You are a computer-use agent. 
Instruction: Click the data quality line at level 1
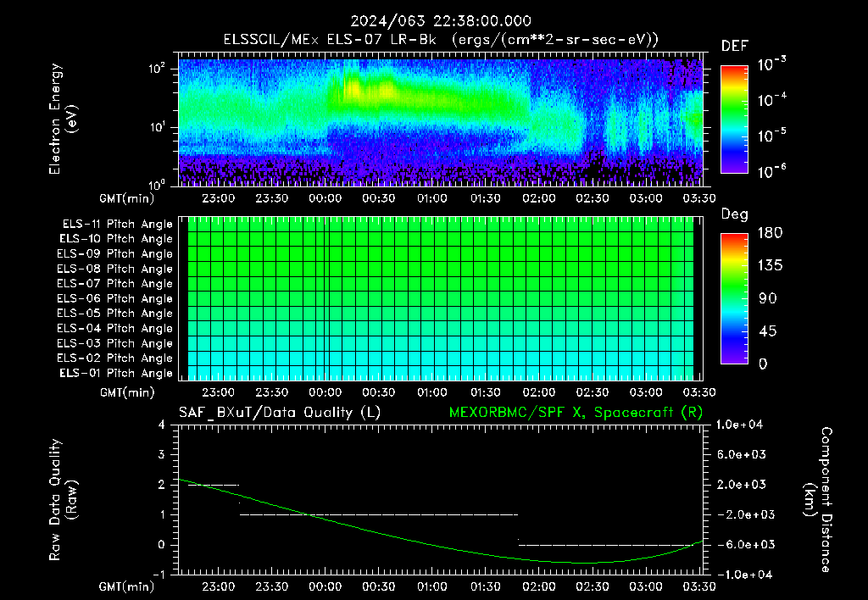point(379,514)
